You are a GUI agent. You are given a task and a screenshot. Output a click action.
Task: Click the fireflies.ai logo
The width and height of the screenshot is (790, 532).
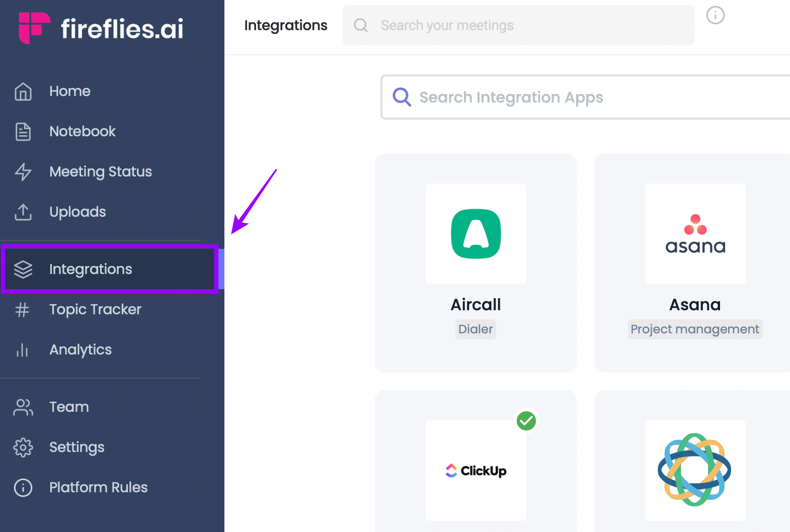[101, 28]
